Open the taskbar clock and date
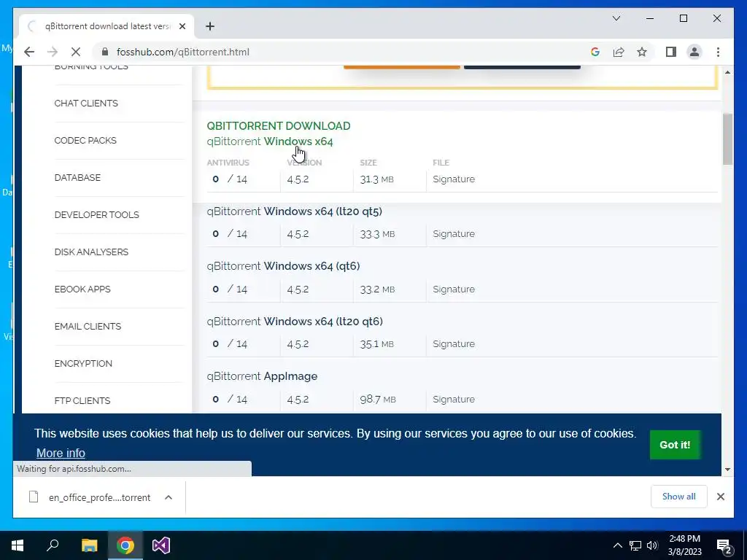The width and height of the screenshot is (747, 560). 684,545
